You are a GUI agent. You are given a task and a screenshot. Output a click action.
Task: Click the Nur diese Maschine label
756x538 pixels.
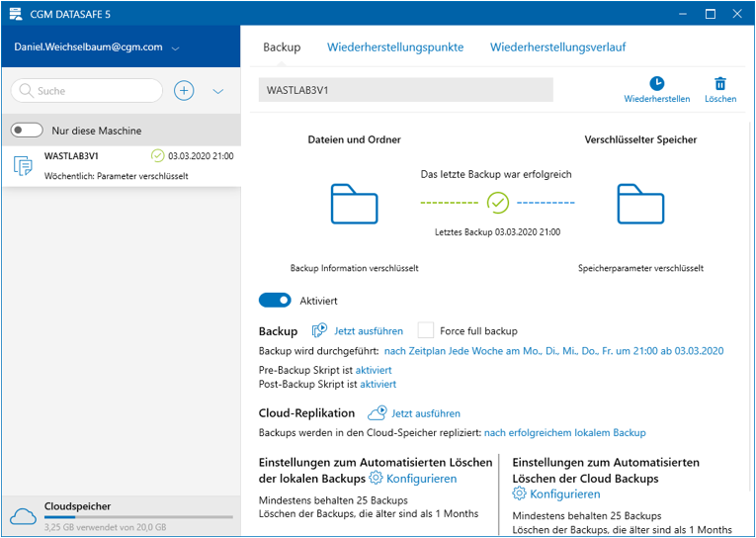(97, 131)
